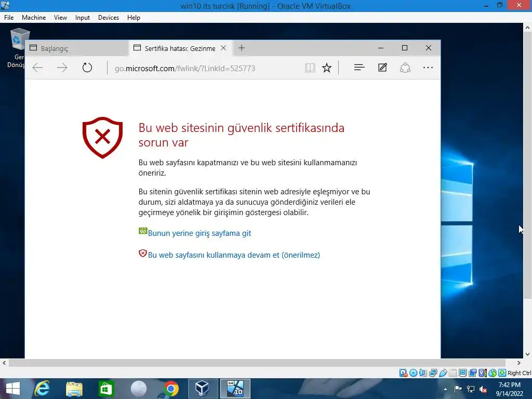Viewport: 532px width, 399px height.
Task: Click the VirtualBox USB status icon
Action: 443,373
